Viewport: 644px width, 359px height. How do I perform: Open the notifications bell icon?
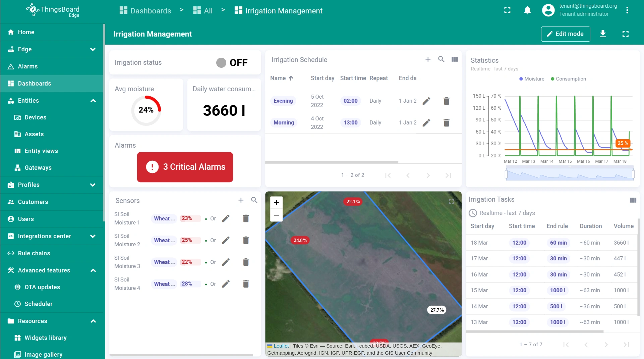click(x=527, y=10)
